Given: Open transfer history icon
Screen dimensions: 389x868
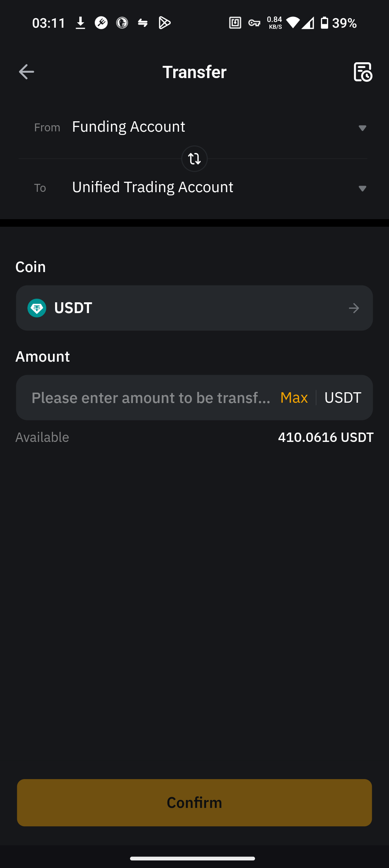Looking at the screenshot, I should point(363,72).
